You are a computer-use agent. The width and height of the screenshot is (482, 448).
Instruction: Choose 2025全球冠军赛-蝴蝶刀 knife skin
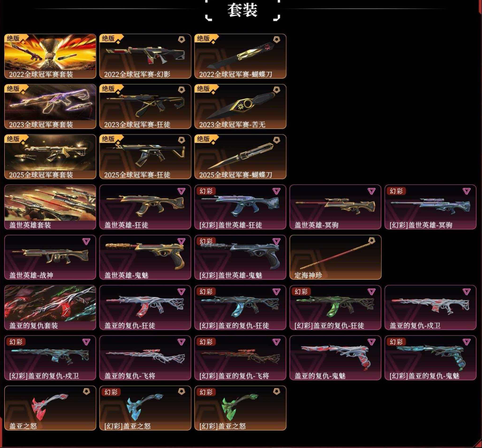[x=241, y=157]
